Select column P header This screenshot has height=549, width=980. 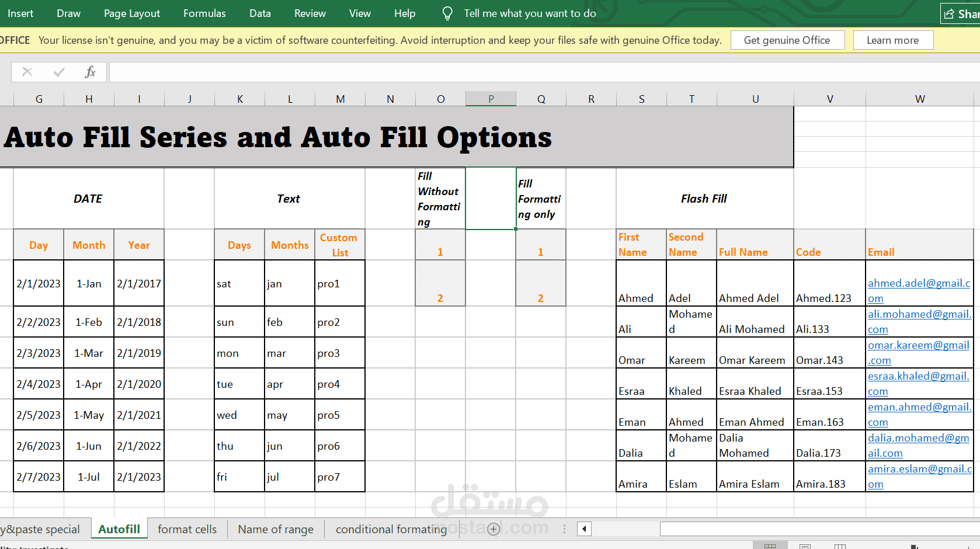(x=491, y=99)
